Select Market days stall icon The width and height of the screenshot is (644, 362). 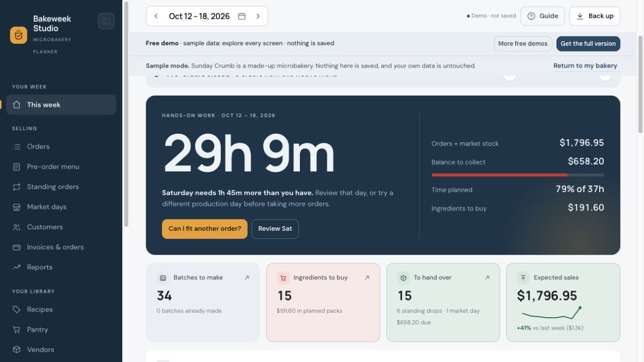click(17, 207)
